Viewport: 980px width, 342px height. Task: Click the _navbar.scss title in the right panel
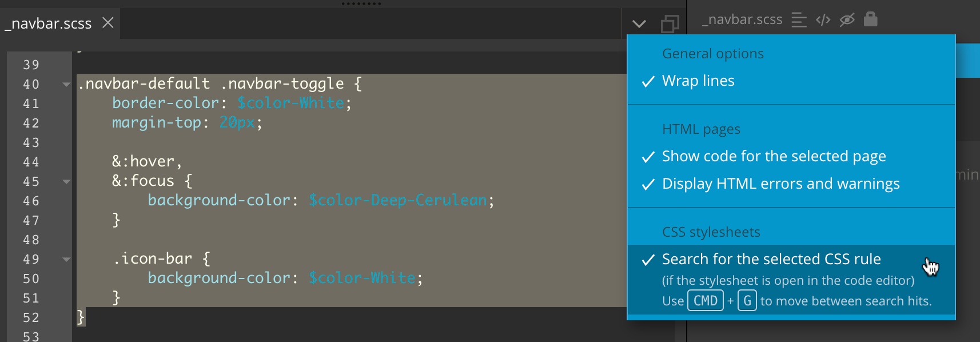743,19
